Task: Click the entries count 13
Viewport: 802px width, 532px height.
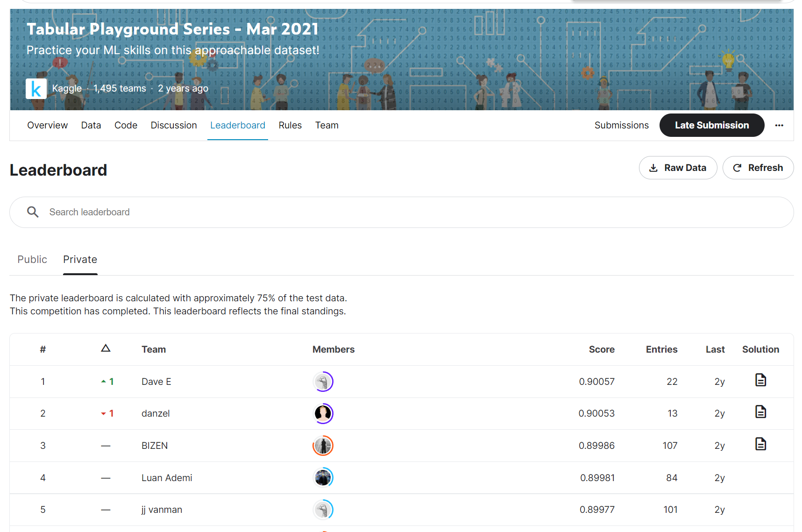Action: click(673, 413)
